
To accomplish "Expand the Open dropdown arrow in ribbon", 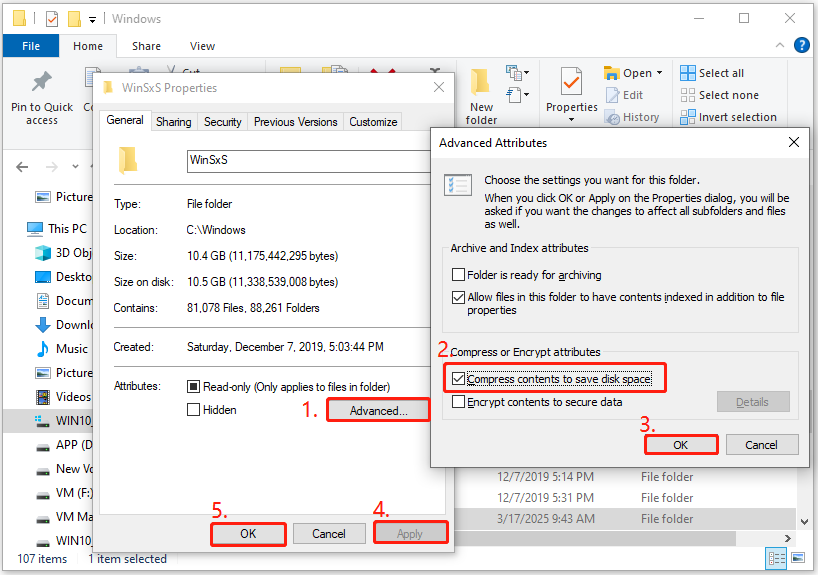I will (x=659, y=73).
